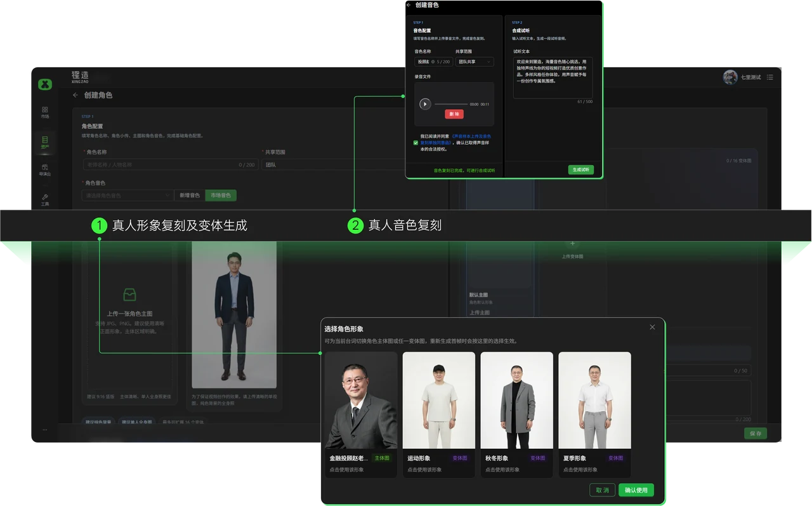The image size is (812, 506).
Task: Select the 运动形象 variant card
Action: pyautogui.click(x=438, y=415)
